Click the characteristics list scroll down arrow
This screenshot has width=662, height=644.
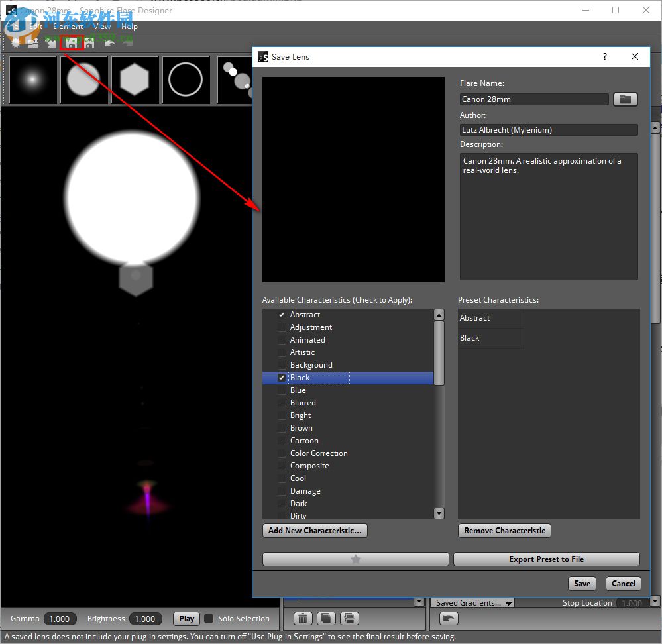click(x=439, y=513)
